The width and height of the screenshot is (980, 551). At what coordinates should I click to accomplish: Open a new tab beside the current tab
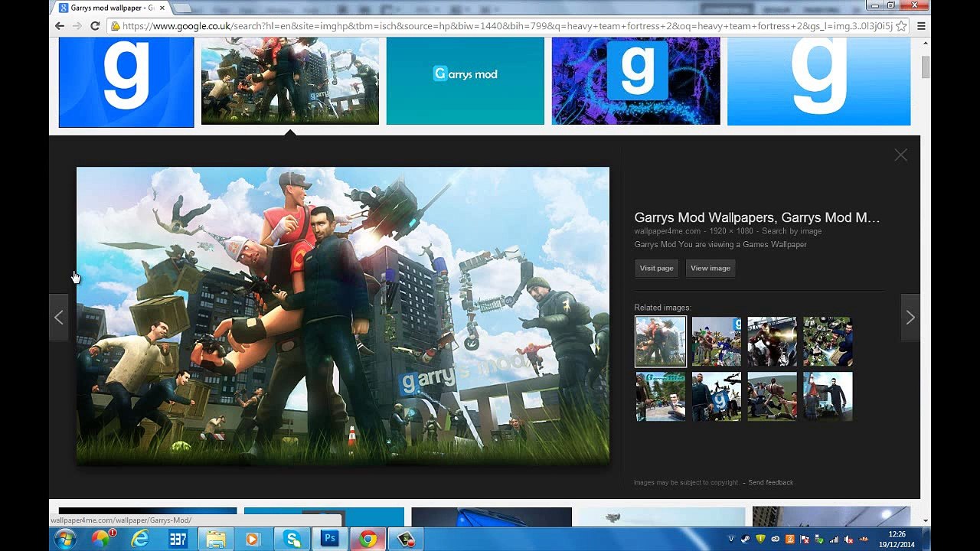pyautogui.click(x=182, y=8)
